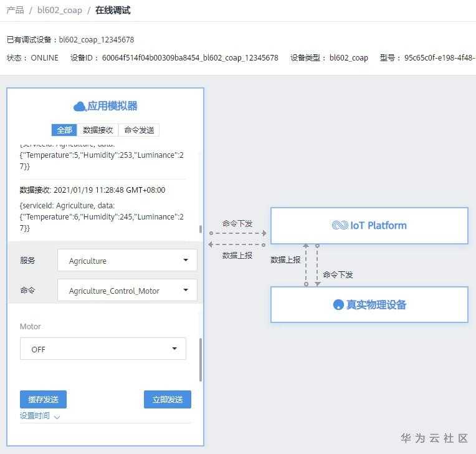Image resolution: width=476 pixels, height=454 pixels.
Task: Switch to the 命令发送 tab
Action: (x=139, y=130)
